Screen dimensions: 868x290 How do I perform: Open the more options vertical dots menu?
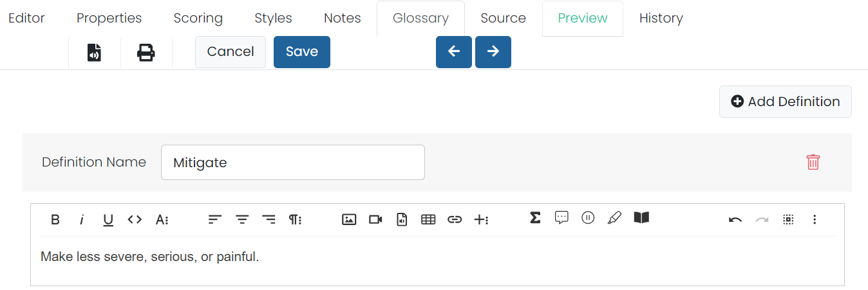click(815, 220)
